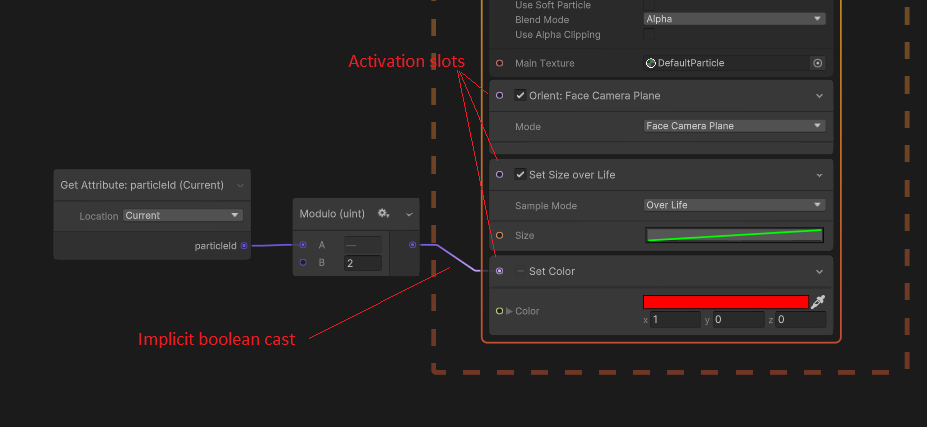Select the Modulo (uint) node title
The height and width of the screenshot is (427, 927).
pyautogui.click(x=332, y=214)
